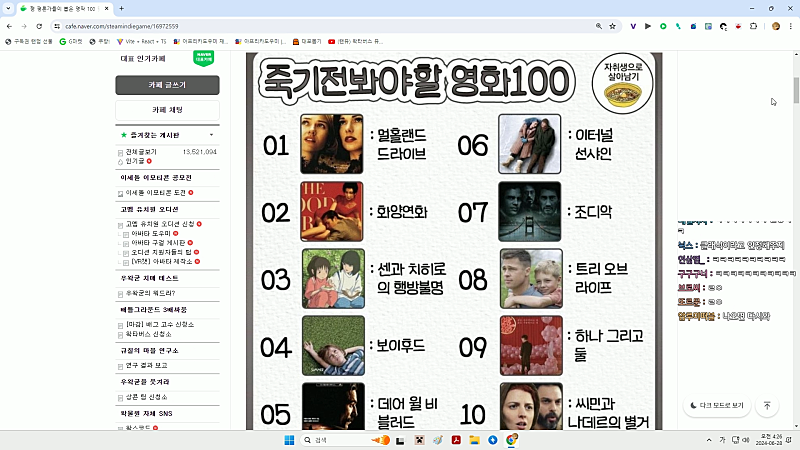Click the scroll-to-top arrow button
Viewport: 800px width, 450px height.
767,406
